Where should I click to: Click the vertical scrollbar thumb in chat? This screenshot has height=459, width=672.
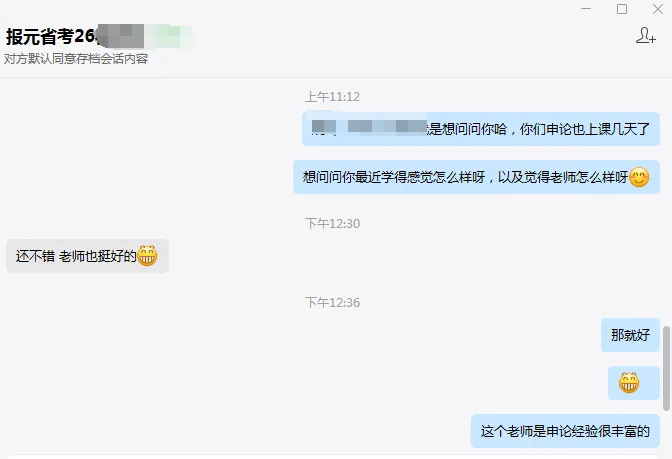tap(666, 369)
